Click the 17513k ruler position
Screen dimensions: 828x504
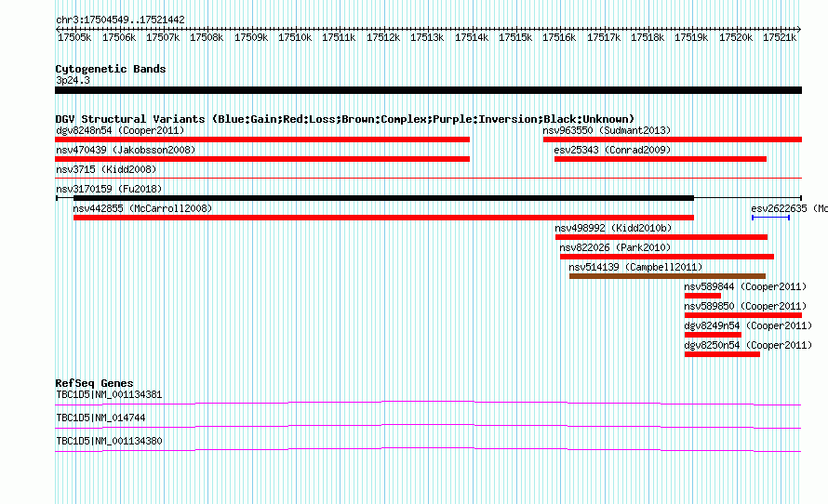point(427,37)
